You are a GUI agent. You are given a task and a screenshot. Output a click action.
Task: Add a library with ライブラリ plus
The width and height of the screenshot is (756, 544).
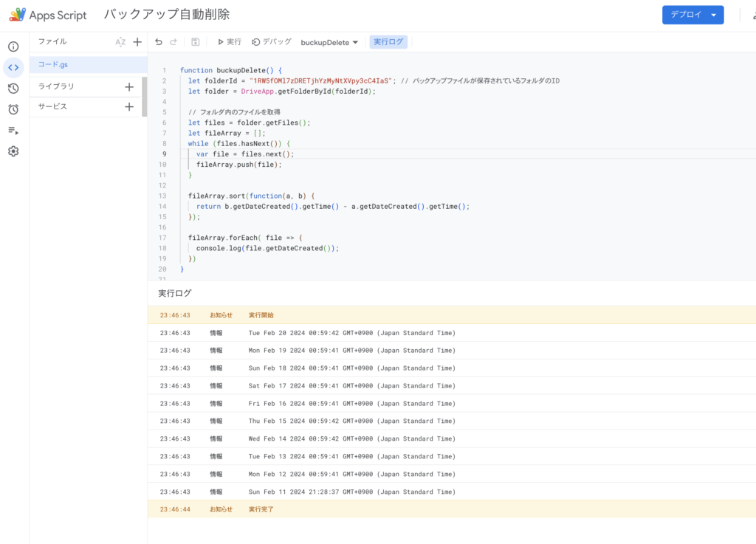pyautogui.click(x=129, y=86)
